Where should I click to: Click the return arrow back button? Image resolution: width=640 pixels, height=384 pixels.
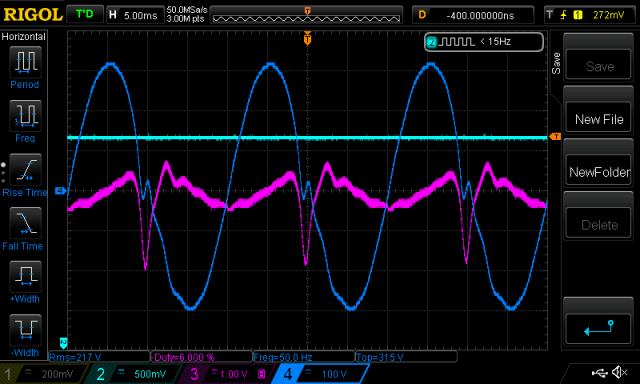click(x=598, y=328)
